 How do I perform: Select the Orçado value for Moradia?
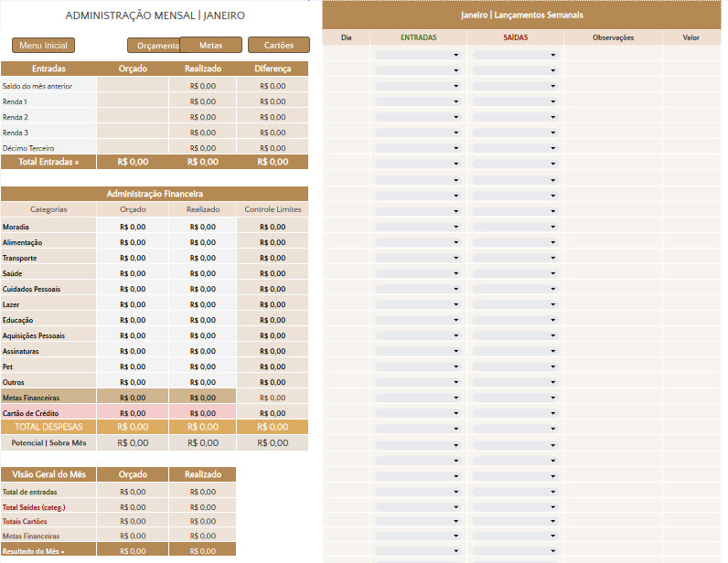click(133, 226)
